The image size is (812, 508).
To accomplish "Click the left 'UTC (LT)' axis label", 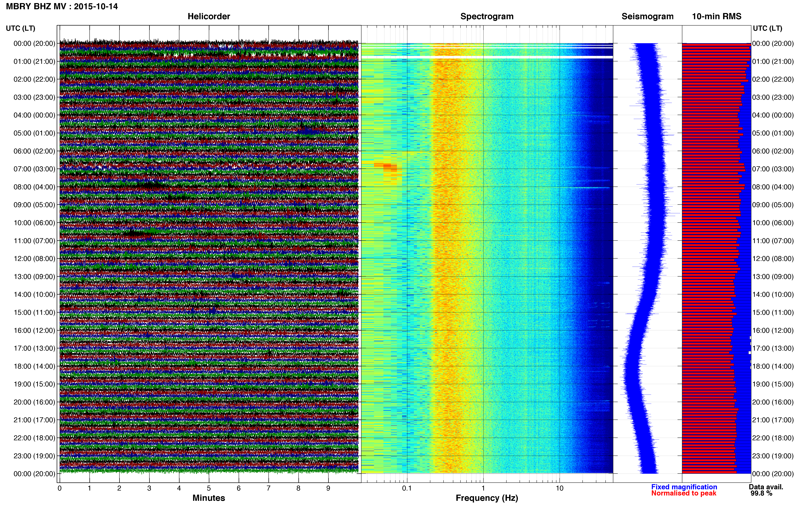I will [x=21, y=28].
